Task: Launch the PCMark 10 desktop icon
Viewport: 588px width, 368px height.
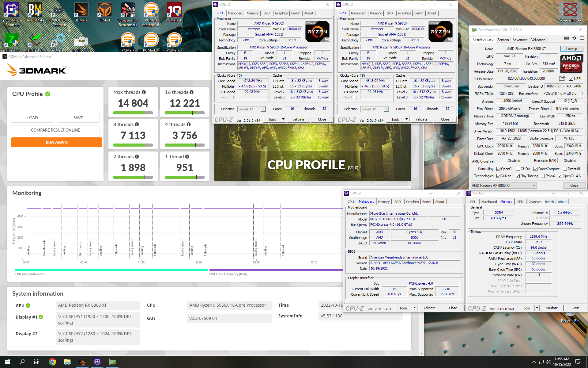Action: tap(175, 12)
